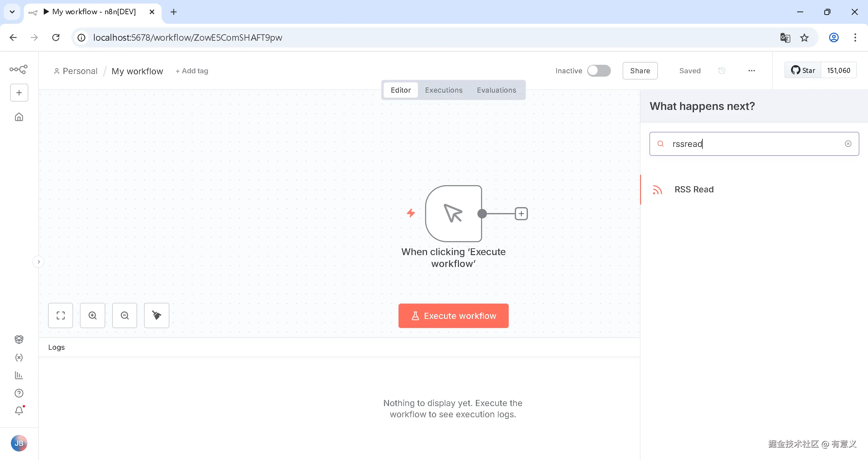Select the RSS Read node result
This screenshot has width=868, height=460.
[x=694, y=190]
